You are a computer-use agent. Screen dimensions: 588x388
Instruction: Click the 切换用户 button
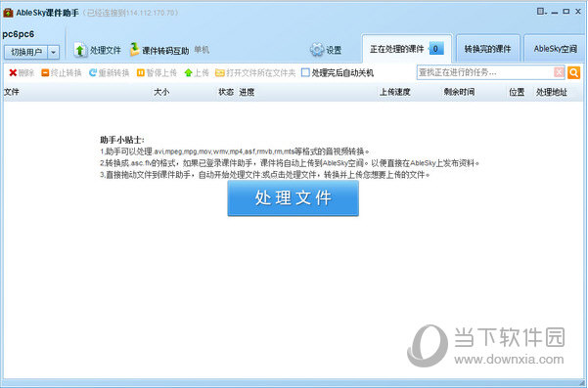click(25, 52)
